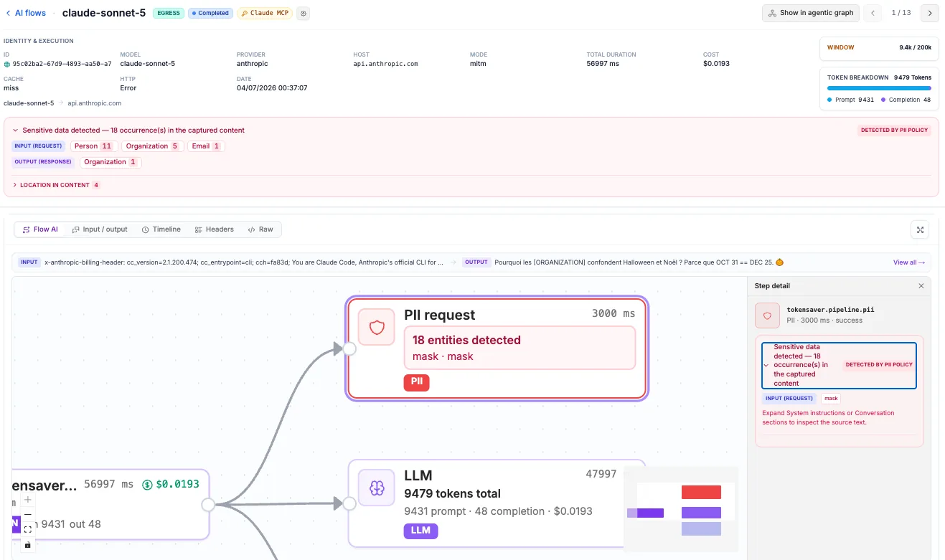This screenshot has height=560, width=945.
Task: Click the red PII badge on the node
Action: (417, 382)
